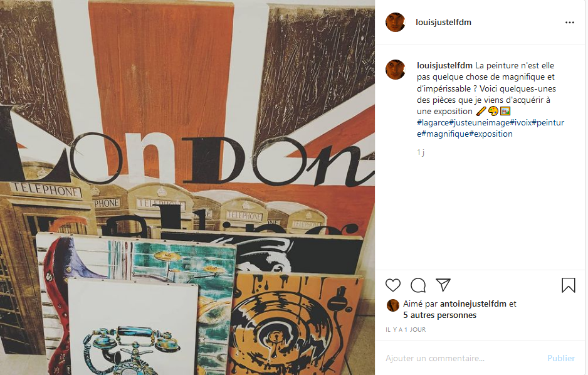Open the #magnifique hashtag
Image resolution: width=588 pixels, height=375 pixels.
point(445,134)
